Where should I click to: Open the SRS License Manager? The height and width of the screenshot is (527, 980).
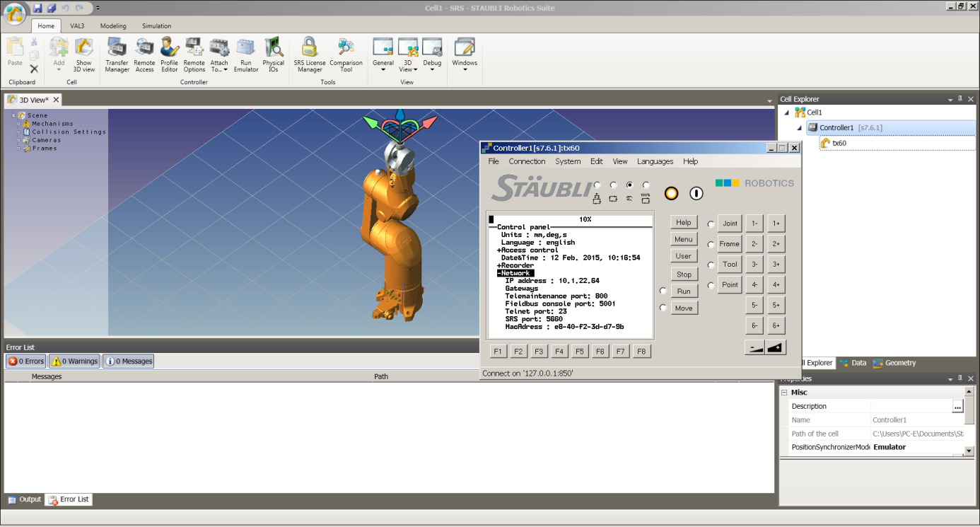click(x=310, y=55)
